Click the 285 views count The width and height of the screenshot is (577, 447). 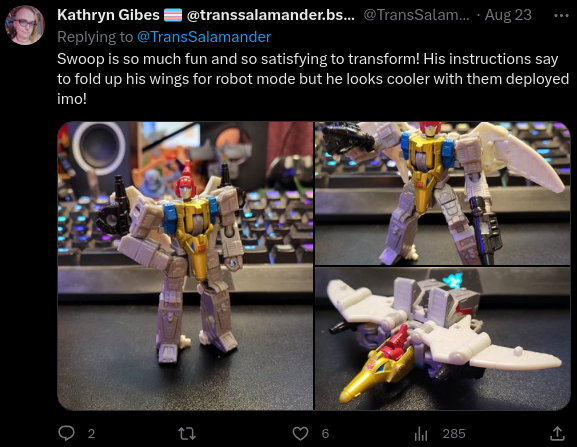(454, 434)
